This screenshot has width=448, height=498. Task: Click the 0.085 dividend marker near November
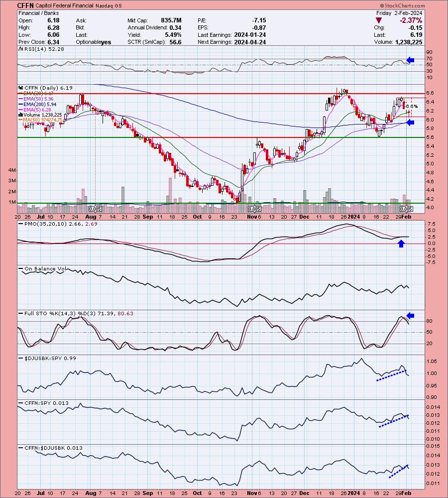click(254, 209)
